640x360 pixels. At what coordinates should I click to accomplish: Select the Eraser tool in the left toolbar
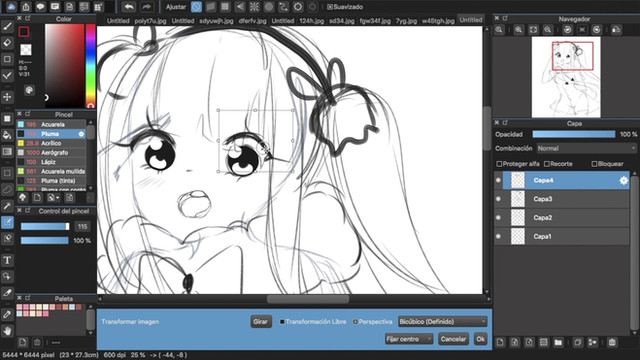(7, 43)
